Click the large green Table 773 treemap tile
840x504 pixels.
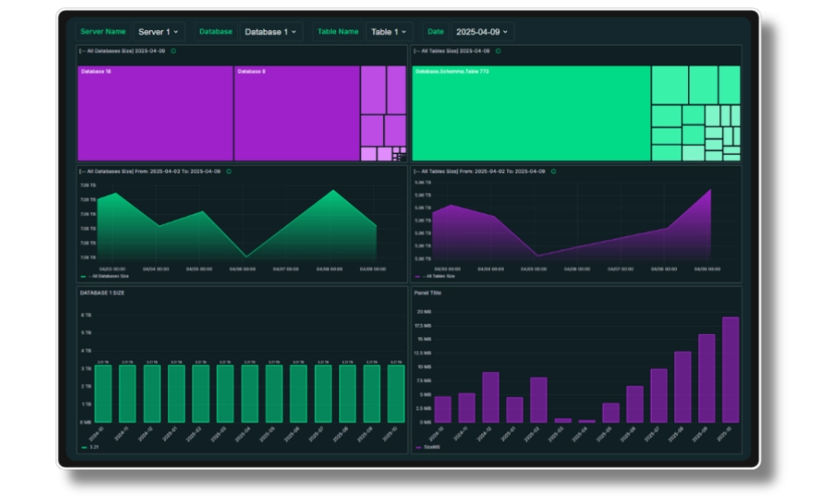click(531, 113)
